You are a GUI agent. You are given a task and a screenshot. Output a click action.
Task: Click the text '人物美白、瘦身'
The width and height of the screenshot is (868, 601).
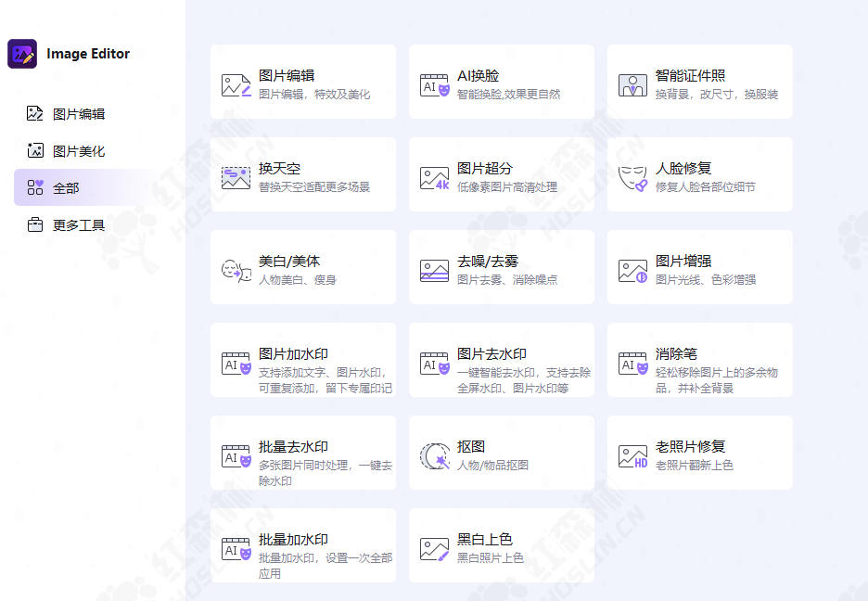pos(298,281)
